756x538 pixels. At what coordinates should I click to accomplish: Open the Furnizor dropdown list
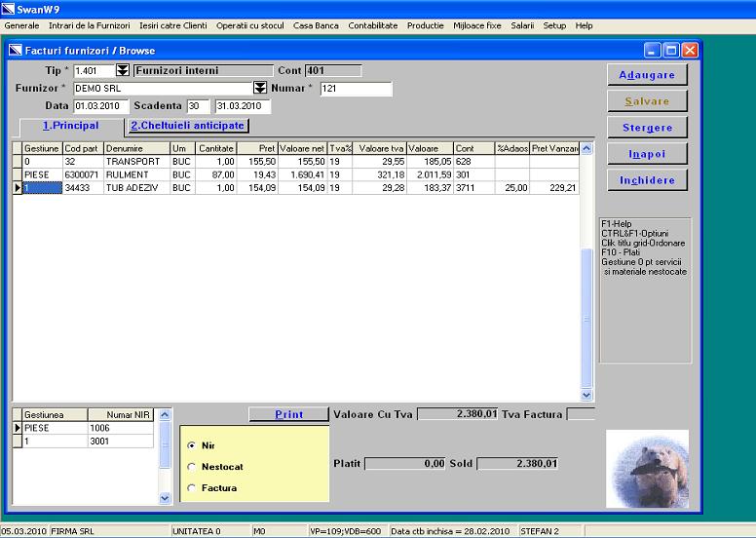(260, 89)
